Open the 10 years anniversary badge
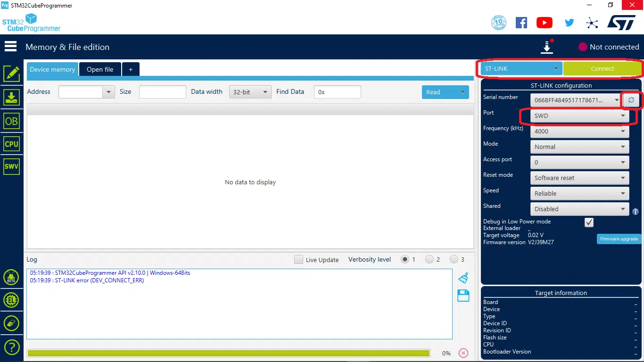The image size is (644, 362). coord(499,23)
